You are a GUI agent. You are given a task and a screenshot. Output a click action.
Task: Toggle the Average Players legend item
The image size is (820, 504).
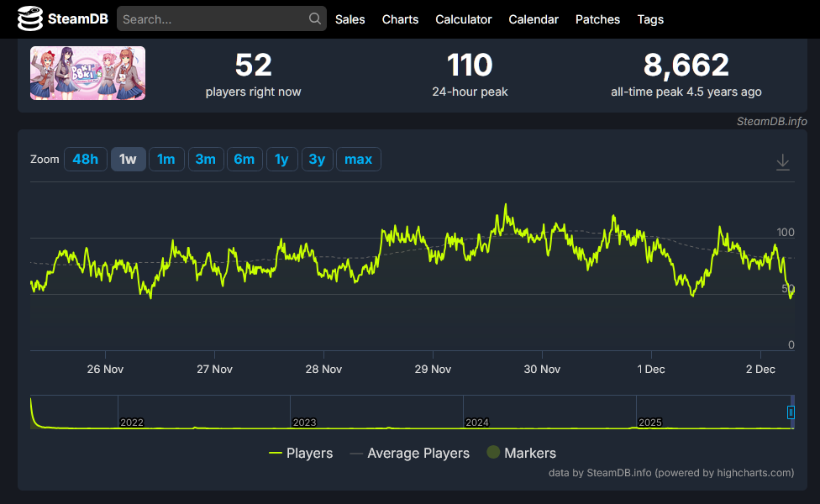tap(409, 454)
